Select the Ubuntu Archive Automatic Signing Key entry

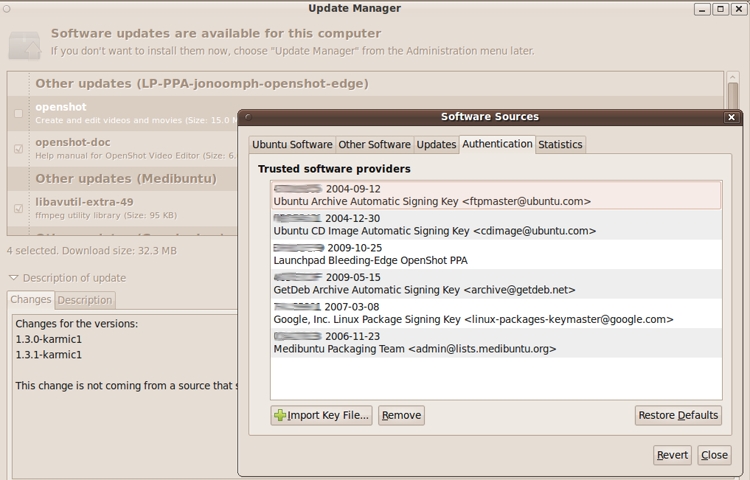click(x=496, y=195)
